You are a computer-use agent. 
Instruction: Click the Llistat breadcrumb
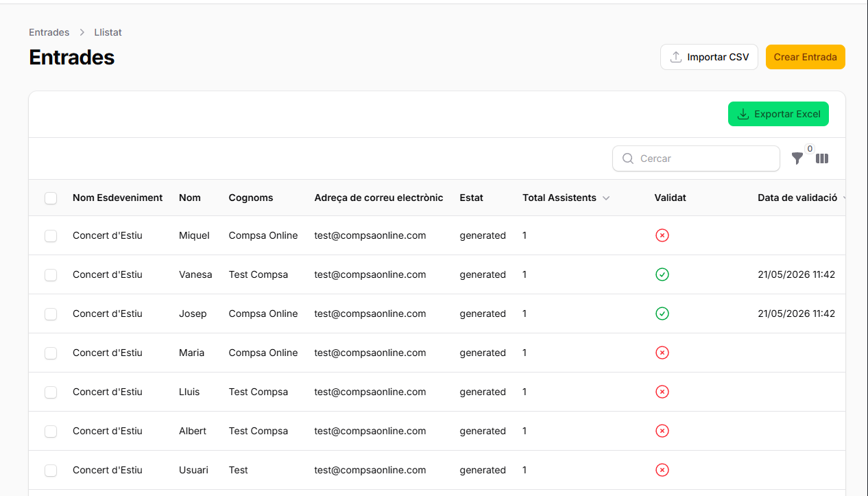[x=108, y=32]
